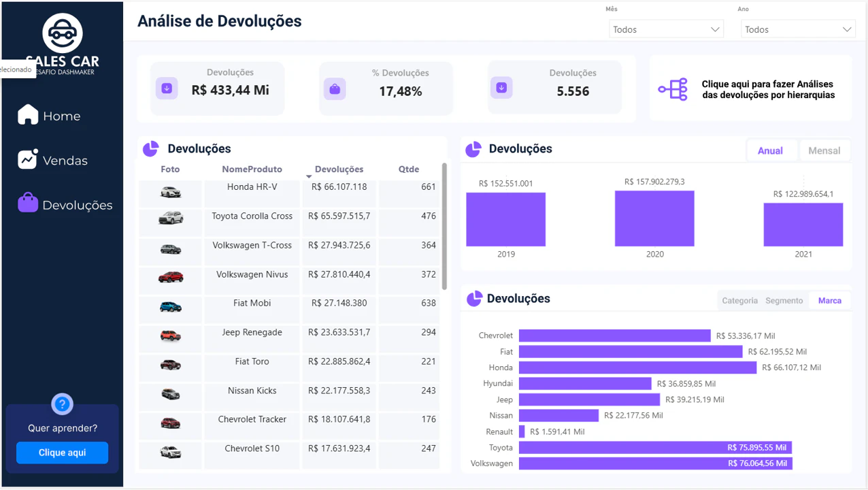Click the Foto column header
Image resolution: width=868 pixels, height=490 pixels.
170,169
